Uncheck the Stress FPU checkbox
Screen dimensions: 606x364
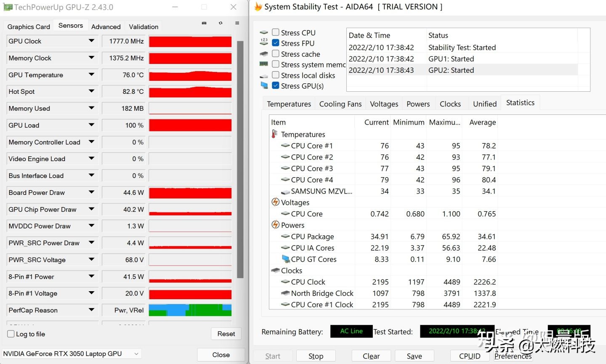point(276,43)
